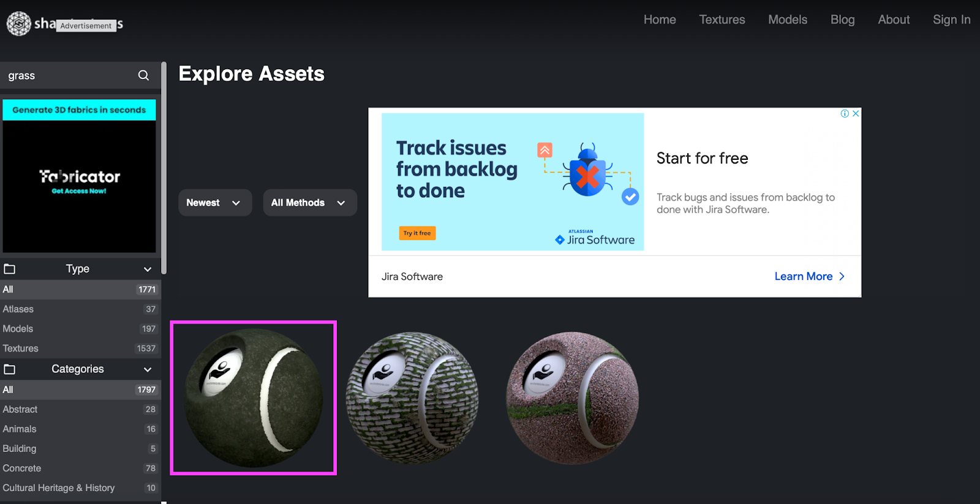980x504 pixels.
Task: Collapse the Categories section chevron
Action: [x=148, y=370]
